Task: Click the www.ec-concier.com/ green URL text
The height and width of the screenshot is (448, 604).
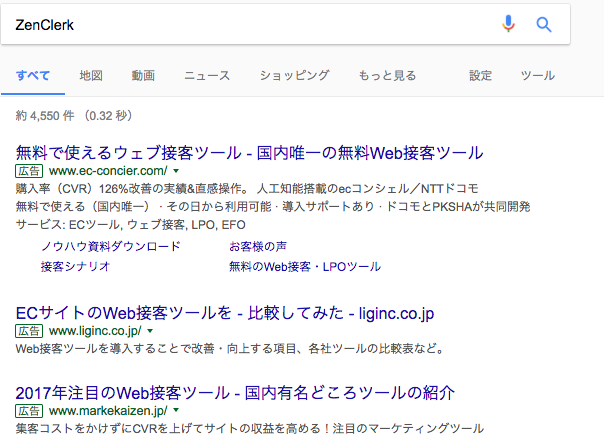Action: (108, 171)
